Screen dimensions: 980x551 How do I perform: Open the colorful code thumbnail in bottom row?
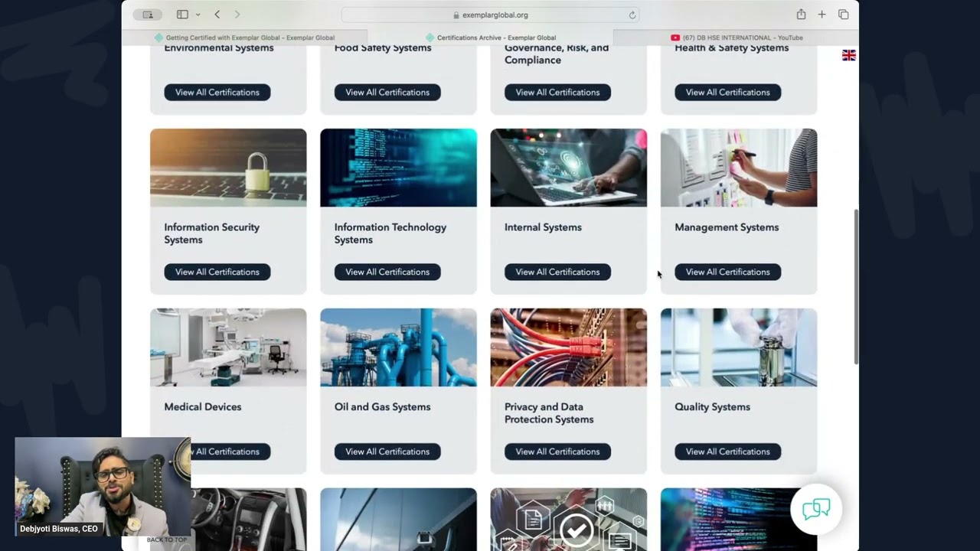click(x=739, y=520)
